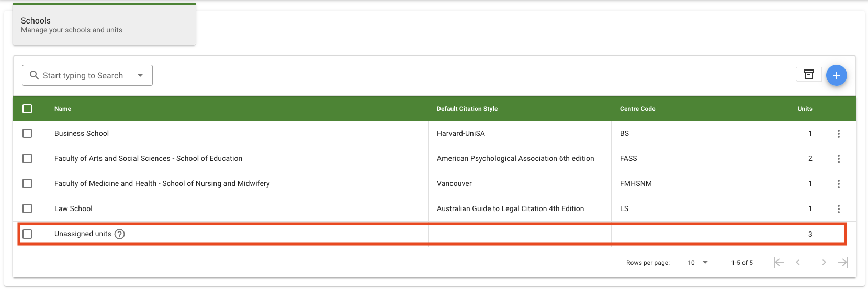Go to the first page arrow
This screenshot has width=868, height=290.
[779, 262]
